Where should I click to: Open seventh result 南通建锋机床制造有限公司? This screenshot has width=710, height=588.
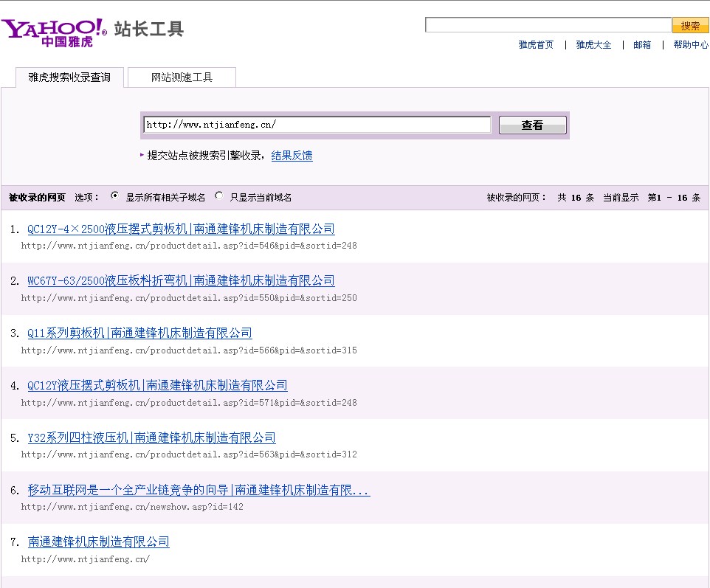(99, 542)
